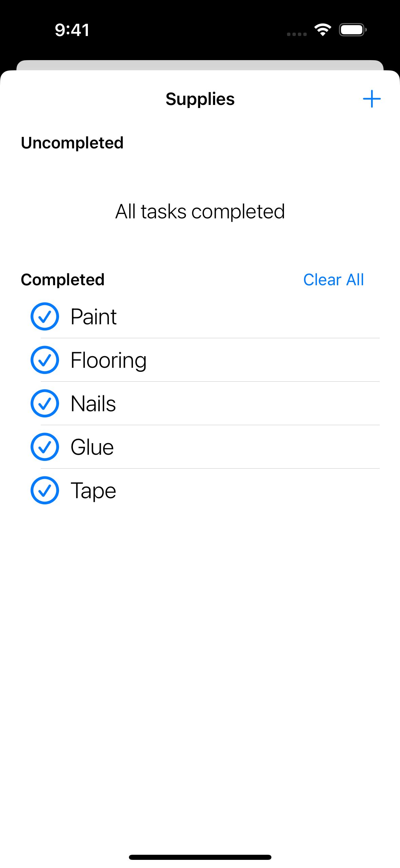The image size is (400, 868).
Task: Tap the cellular signal dots indicator
Action: point(297,34)
